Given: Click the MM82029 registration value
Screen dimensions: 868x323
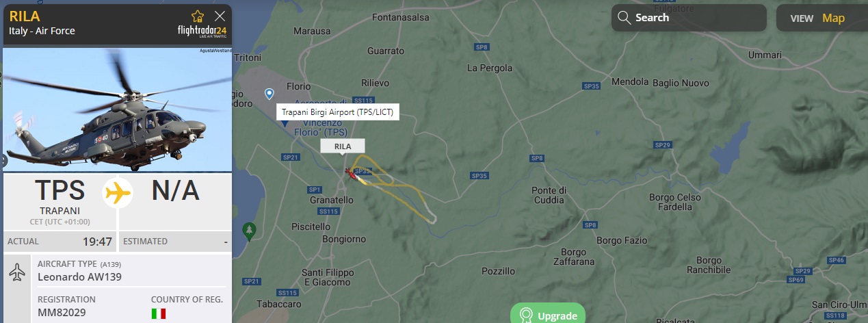Looking at the screenshot, I should (62, 313).
